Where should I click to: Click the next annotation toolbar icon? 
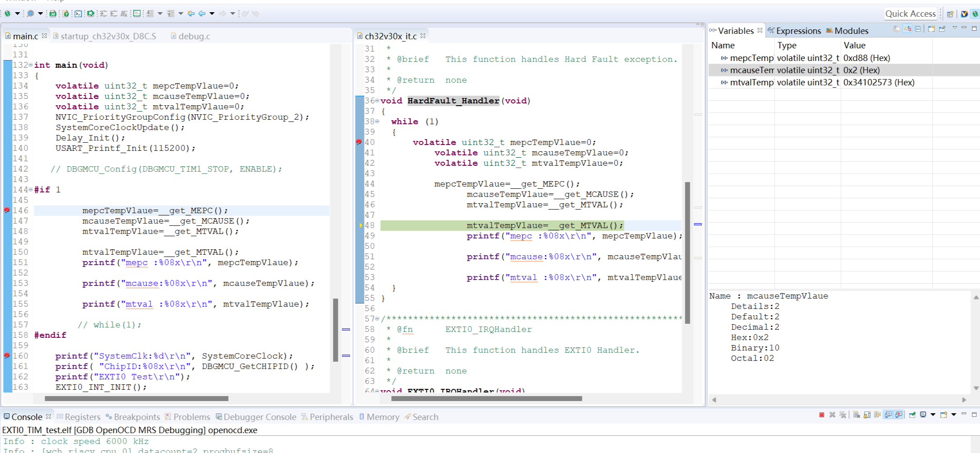[x=150, y=14]
